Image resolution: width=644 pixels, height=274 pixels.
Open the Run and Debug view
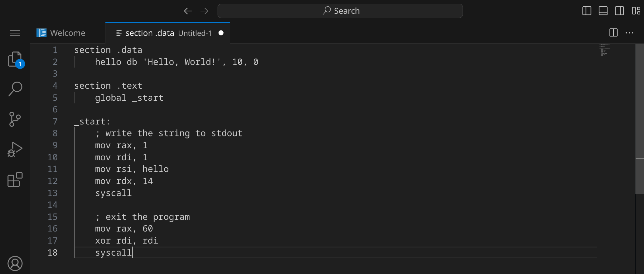(x=15, y=150)
